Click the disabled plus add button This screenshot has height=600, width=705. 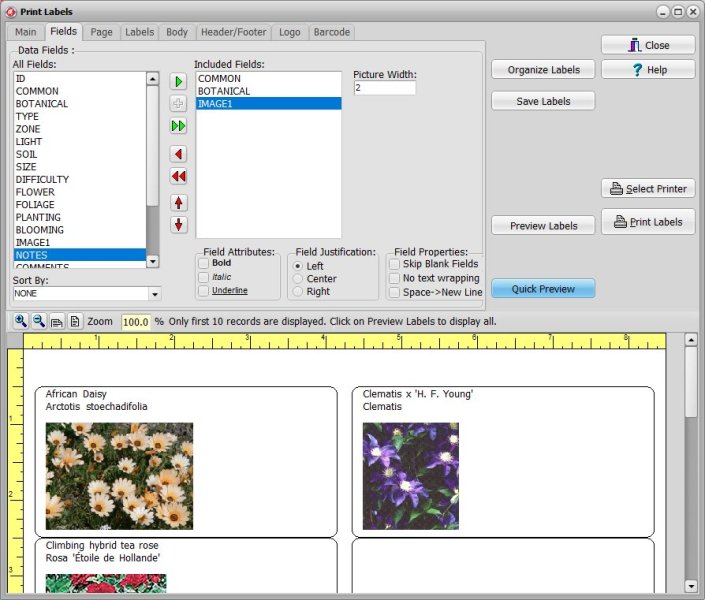pyautogui.click(x=178, y=103)
